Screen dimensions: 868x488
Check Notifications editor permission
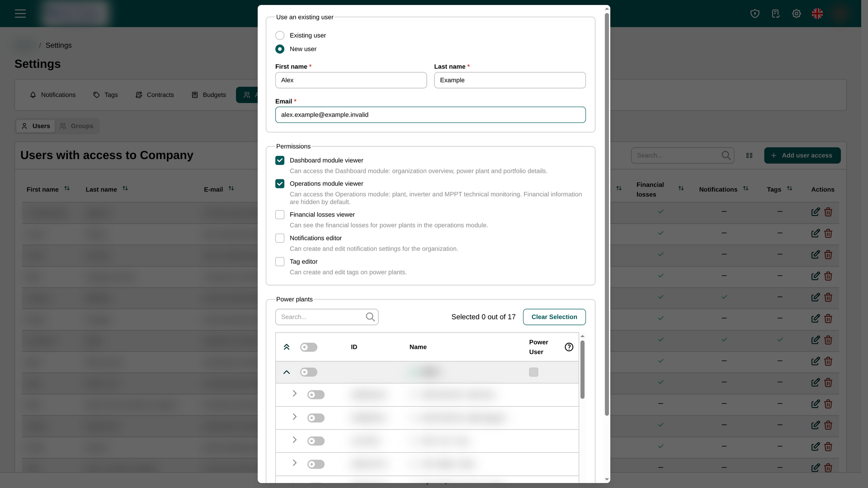[280, 238]
